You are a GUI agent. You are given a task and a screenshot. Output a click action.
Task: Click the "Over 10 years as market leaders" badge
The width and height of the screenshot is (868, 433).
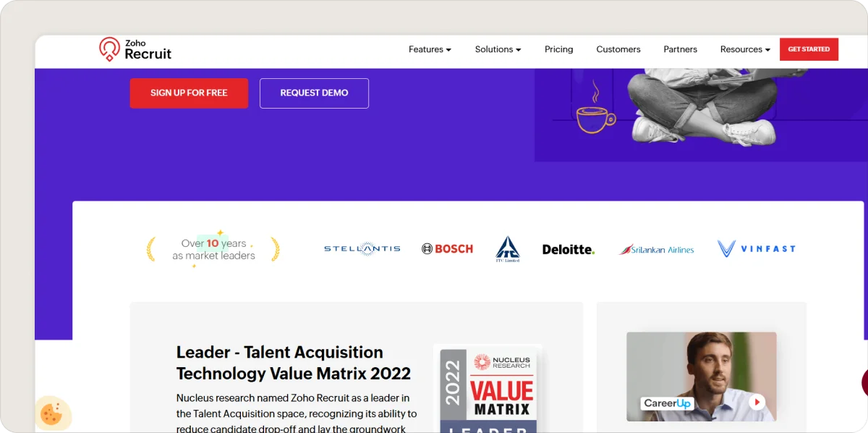click(x=213, y=249)
